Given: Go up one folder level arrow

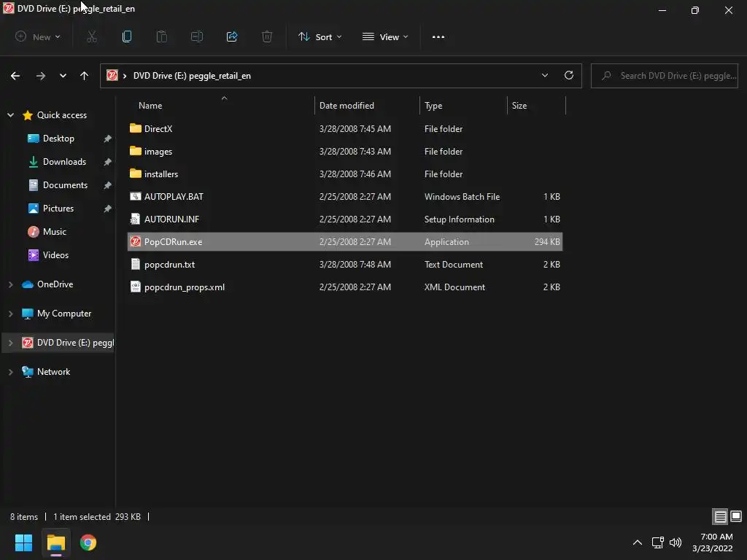Looking at the screenshot, I should tap(85, 76).
